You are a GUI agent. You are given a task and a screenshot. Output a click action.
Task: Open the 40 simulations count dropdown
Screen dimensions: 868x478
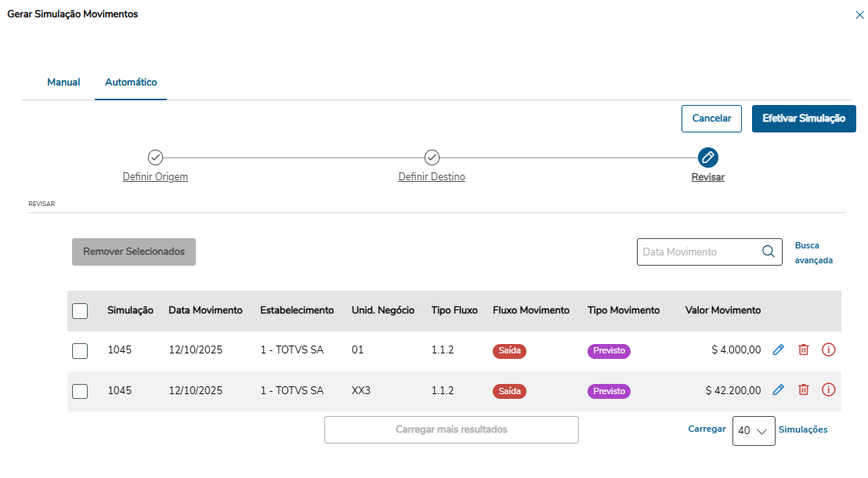753,431
